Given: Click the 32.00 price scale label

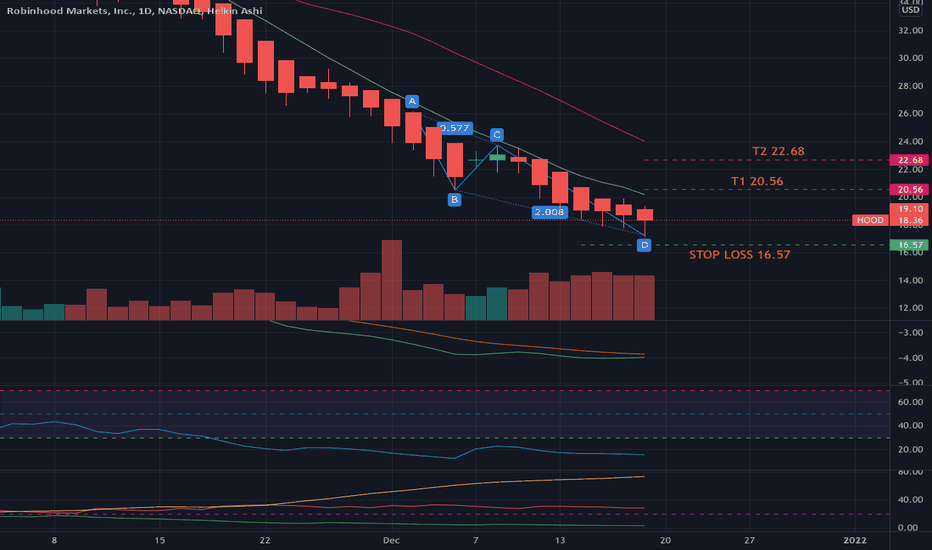Looking at the screenshot, I should [910, 30].
